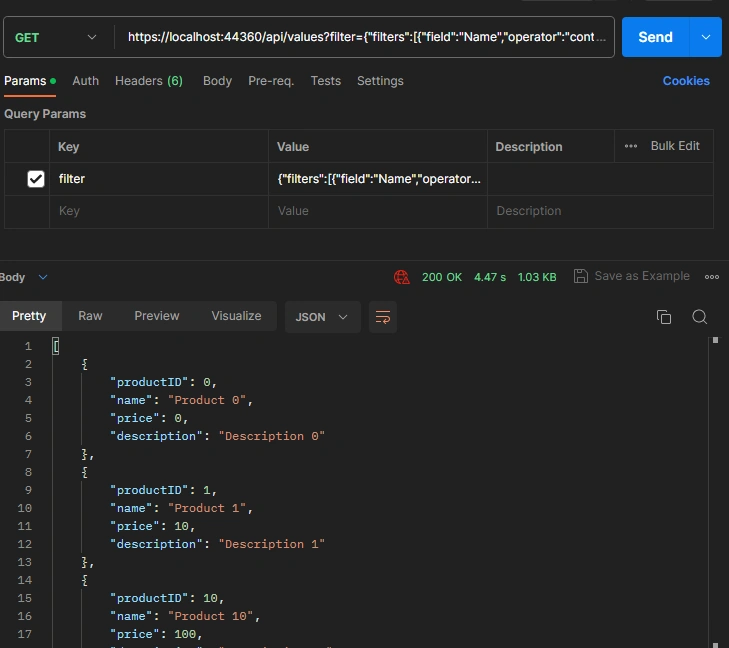Open the Cookies link
Screen dimensions: 729x648
[686, 81]
